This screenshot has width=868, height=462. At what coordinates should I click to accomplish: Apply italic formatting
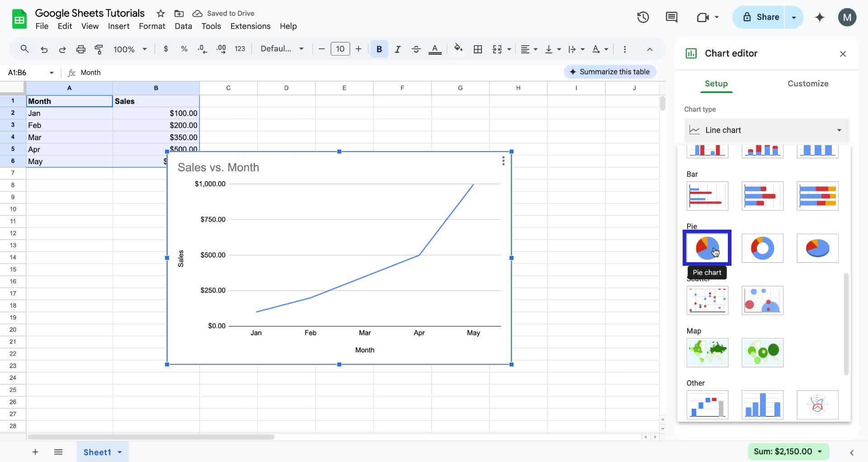pyautogui.click(x=397, y=49)
